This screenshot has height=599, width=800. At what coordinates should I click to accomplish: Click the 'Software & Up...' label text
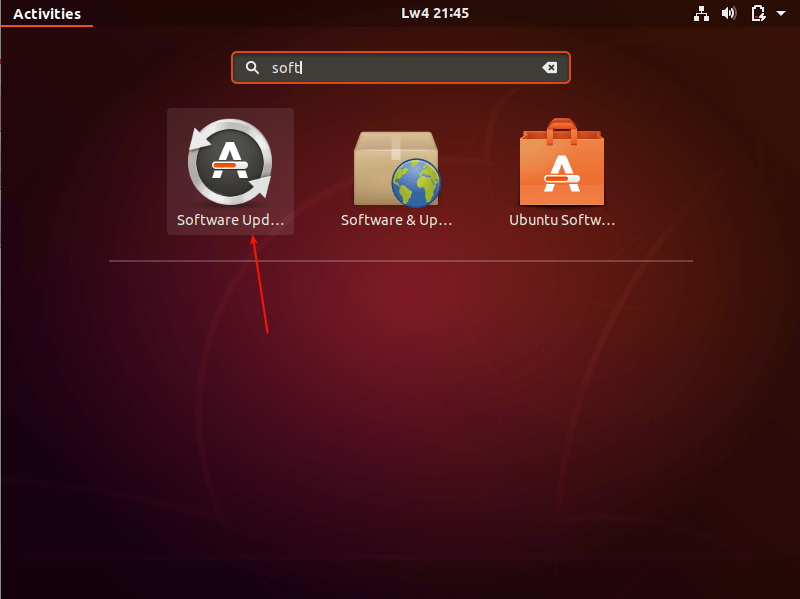coord(396,220)
